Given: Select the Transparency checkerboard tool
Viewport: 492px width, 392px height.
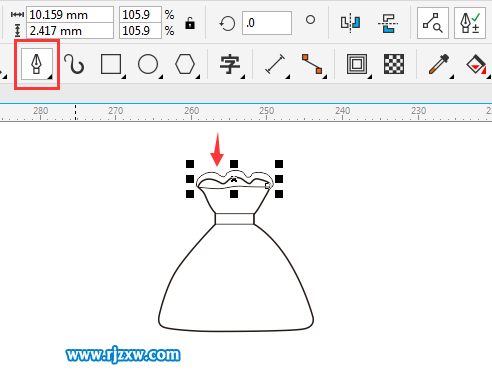Looking at the screenshot, I should pos(394,64).
